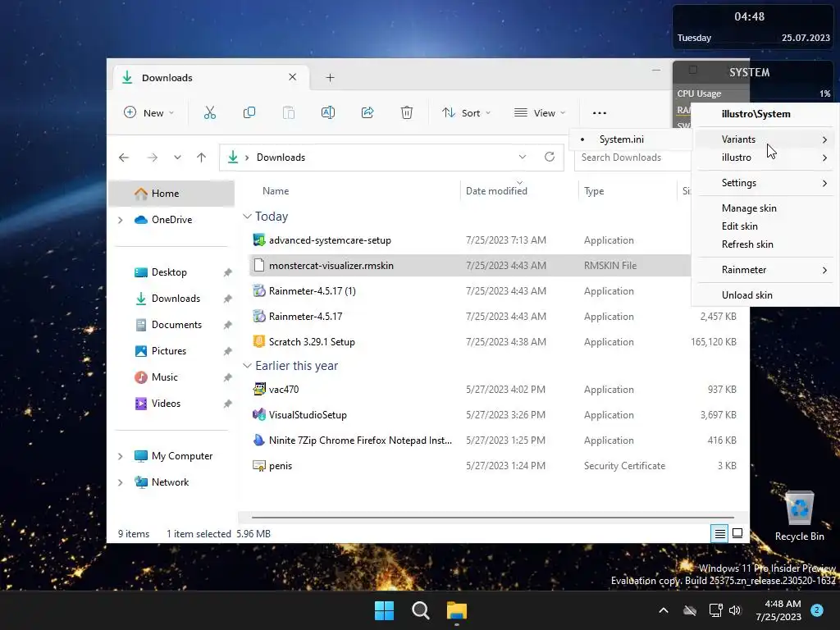Open the New dropdown button
Viewport: 840px width, 630px height.
point(148,112)
